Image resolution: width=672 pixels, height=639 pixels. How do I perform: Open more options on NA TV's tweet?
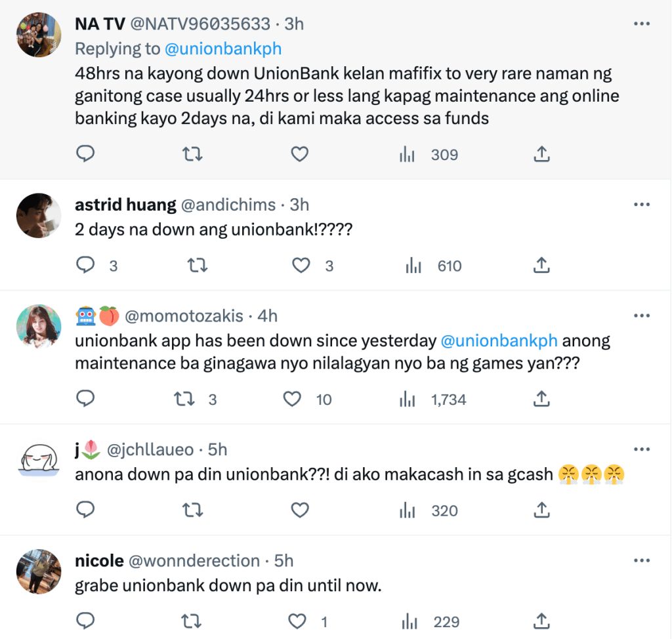point(641,24)
